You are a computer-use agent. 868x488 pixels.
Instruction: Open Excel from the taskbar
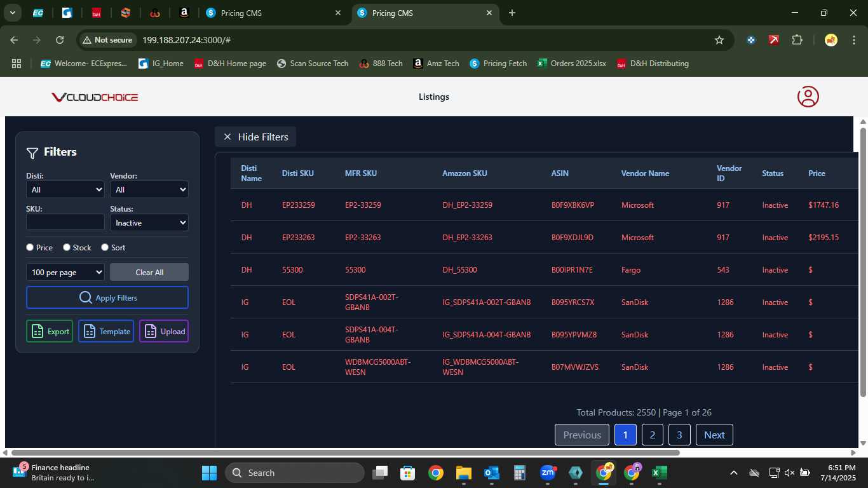click(659, 473)
